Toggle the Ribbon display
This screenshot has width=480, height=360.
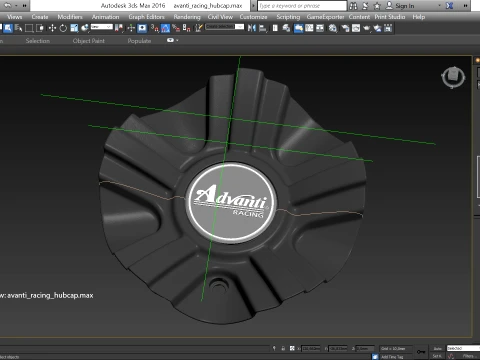tap(298, 28)
